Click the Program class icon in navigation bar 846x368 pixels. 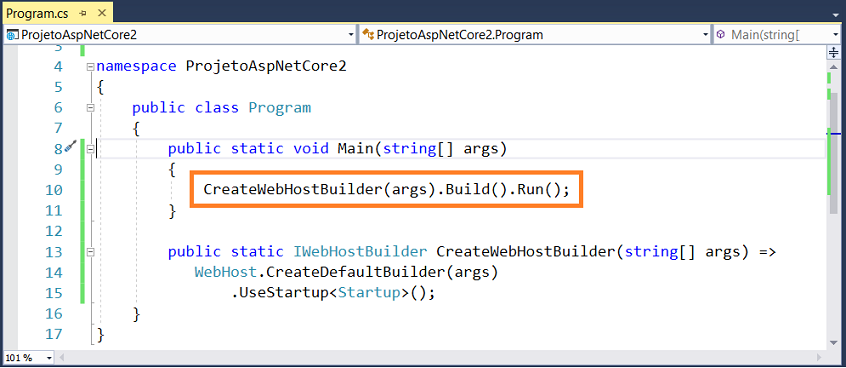click(x=368, y=35)
